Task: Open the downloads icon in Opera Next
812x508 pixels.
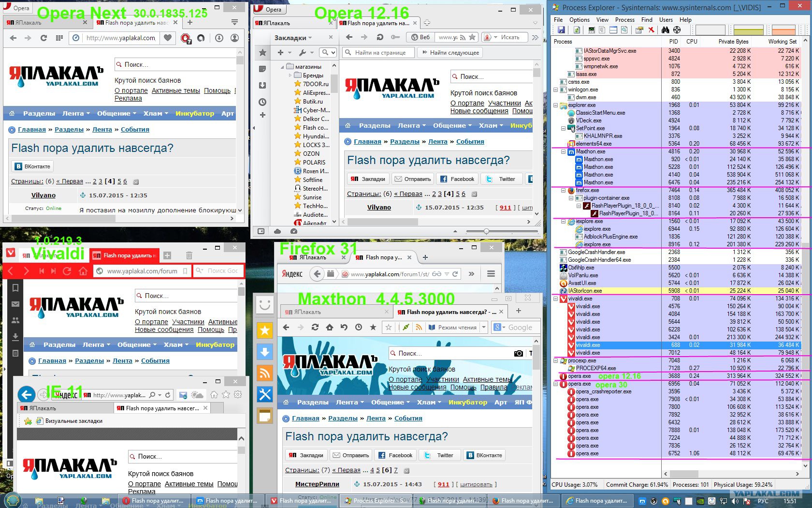Action: coord(219,38)
